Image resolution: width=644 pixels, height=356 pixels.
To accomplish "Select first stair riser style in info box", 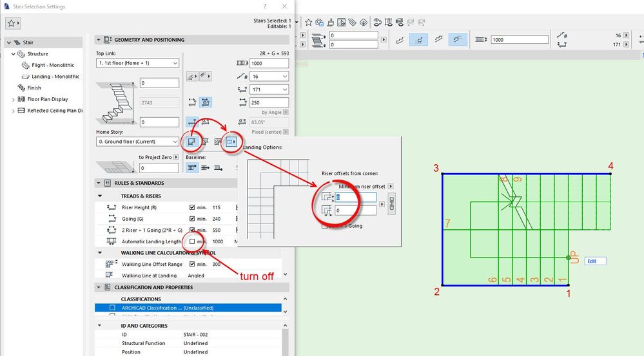I will click(400, 40).
